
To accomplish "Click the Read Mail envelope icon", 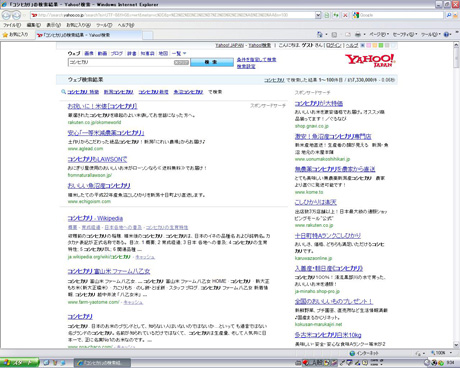I will pyautogui.click(x=348, y=34).
